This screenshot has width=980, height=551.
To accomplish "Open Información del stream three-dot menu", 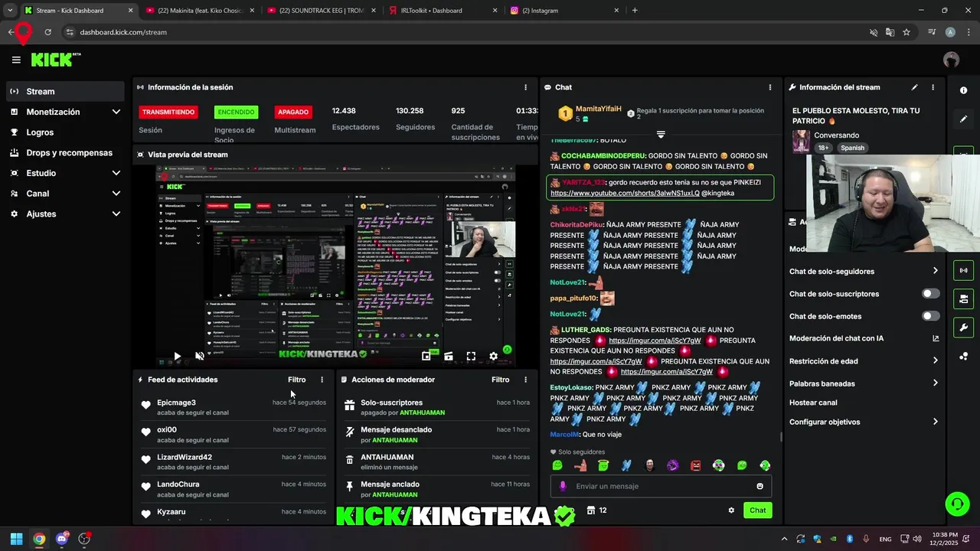I will click(x=933, y=87).
